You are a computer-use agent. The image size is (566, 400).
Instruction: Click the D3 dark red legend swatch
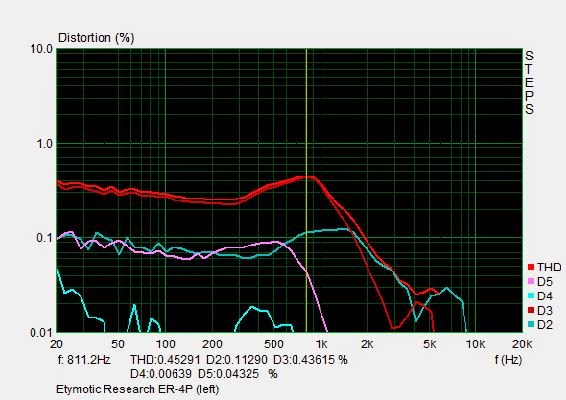531,310
